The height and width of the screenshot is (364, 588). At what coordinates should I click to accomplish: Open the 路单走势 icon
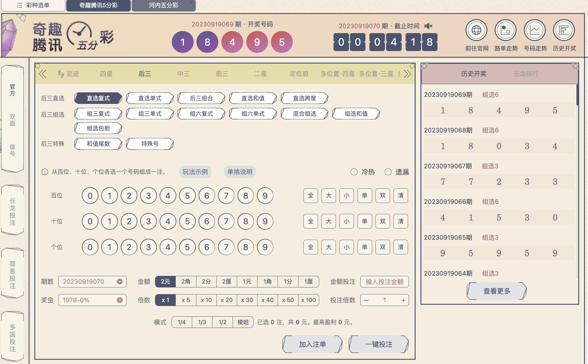506,30
